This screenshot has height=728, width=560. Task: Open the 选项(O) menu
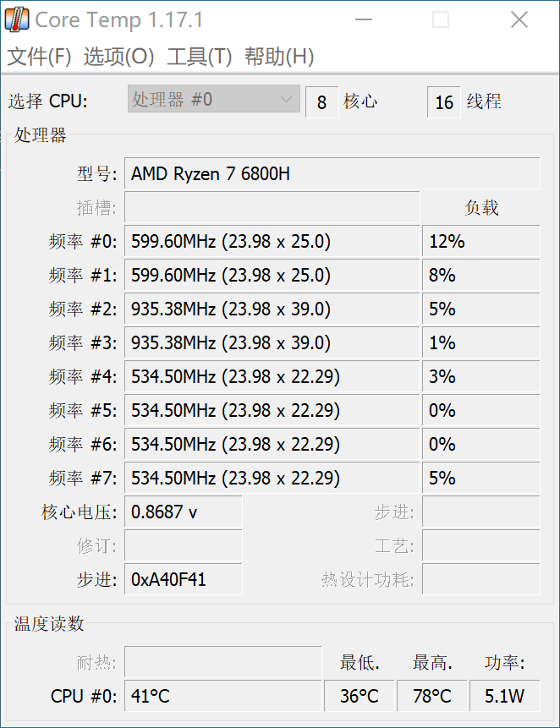click(118, 57)
